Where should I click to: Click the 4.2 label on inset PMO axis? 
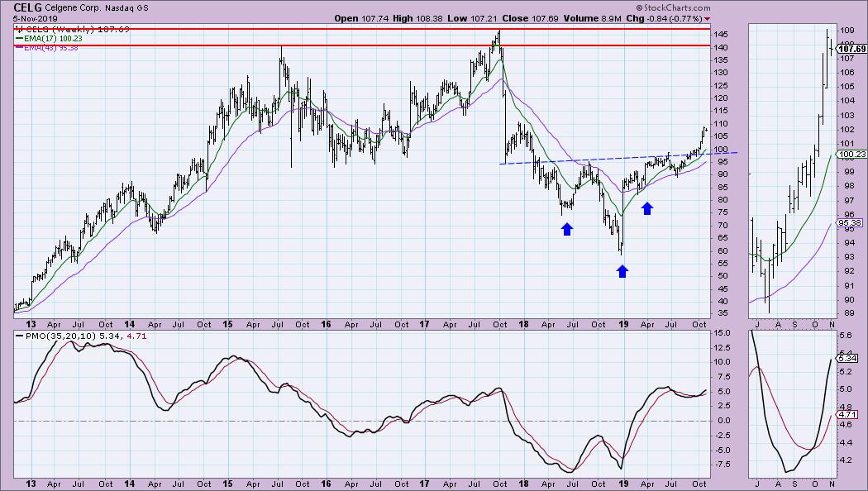pos(846,460)
